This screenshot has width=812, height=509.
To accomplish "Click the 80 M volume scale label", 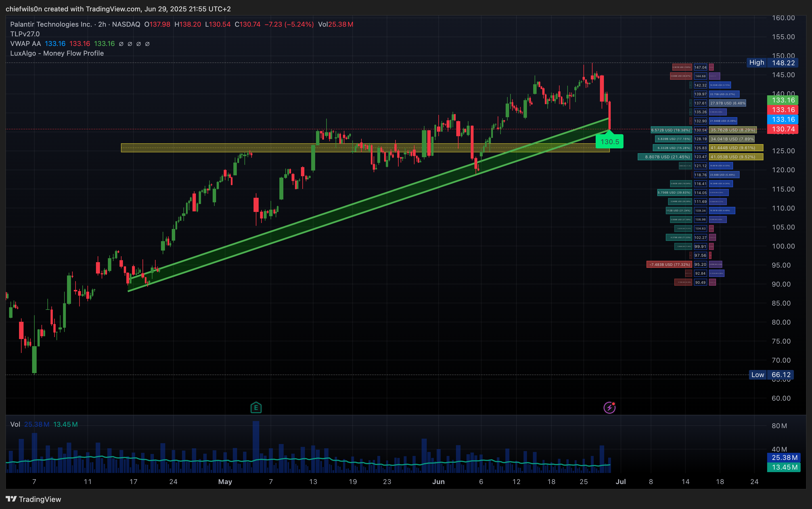I will pos(779,426).
